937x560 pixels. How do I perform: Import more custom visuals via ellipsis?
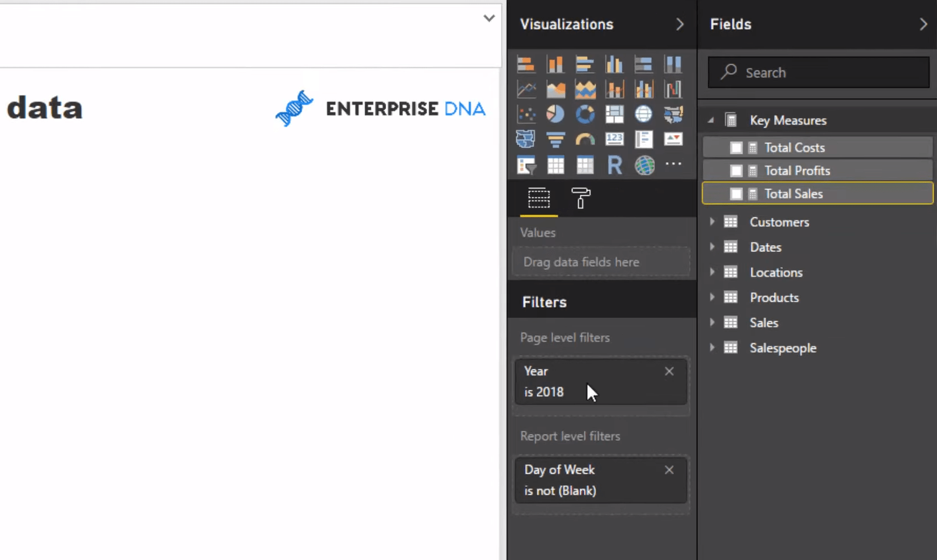point(674,164)
